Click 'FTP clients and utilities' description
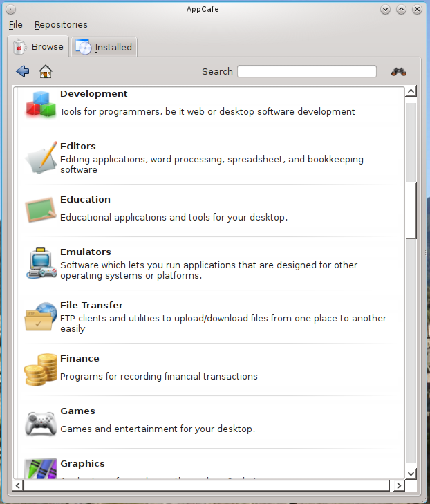Viewport: 430px width, 504px height. [x=223, y=324]
